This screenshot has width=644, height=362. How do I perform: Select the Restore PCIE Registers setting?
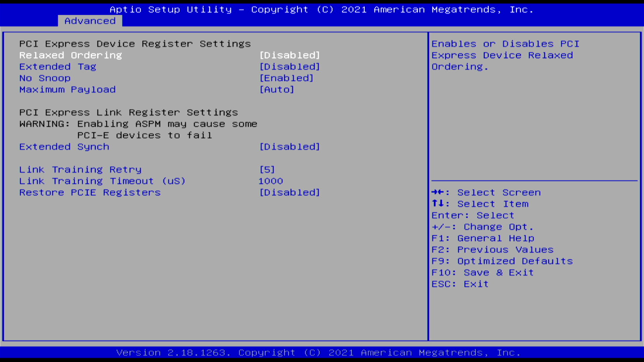(x=90, y=192)
